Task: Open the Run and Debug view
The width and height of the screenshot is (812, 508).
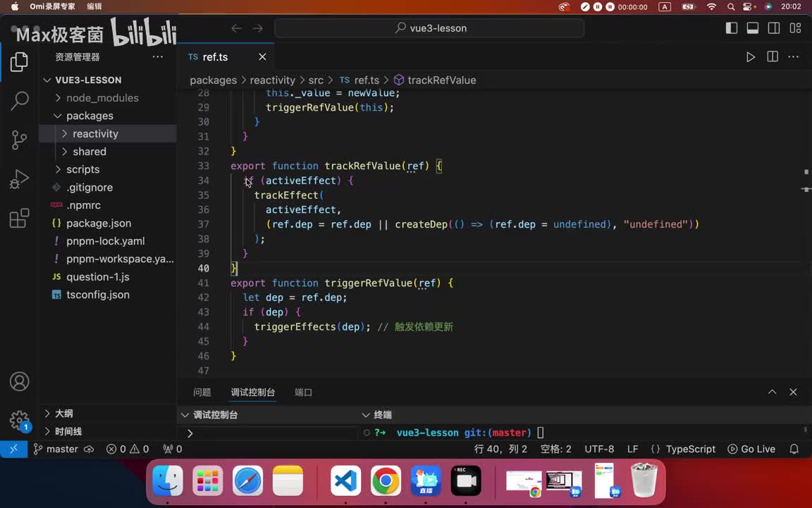Action: point(19,179)
